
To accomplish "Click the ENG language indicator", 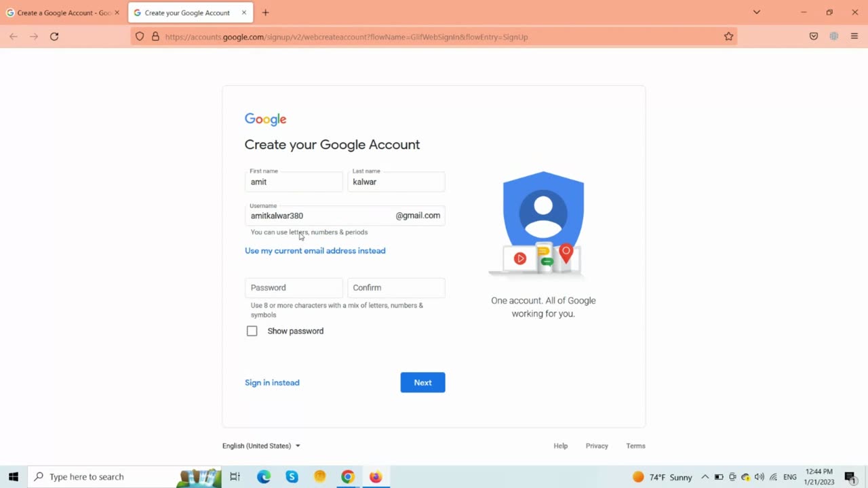I will pos(790,477).
